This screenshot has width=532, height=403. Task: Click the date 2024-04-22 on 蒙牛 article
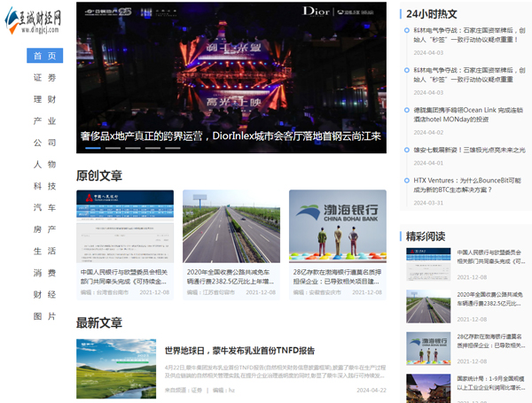coord(372,391)
